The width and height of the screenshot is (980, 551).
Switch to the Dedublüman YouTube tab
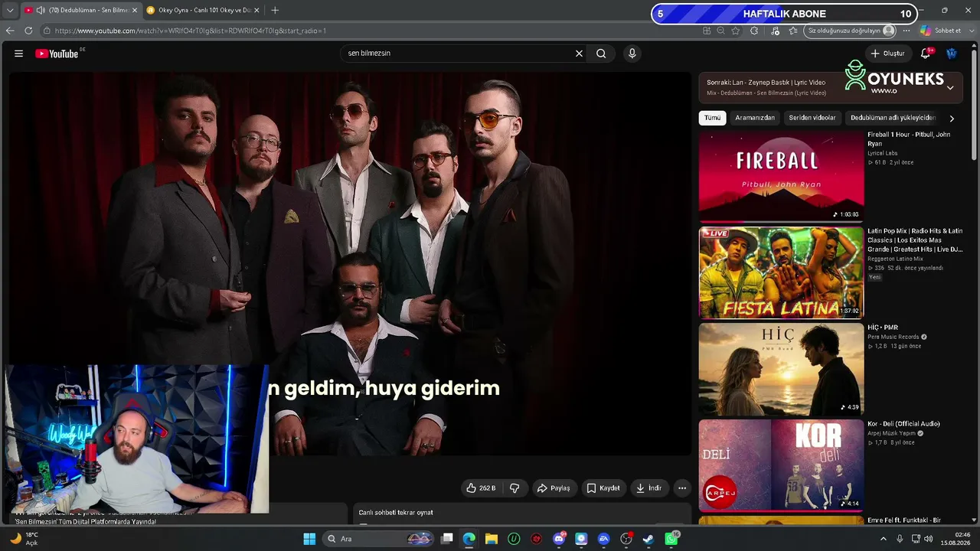(80, 11)
